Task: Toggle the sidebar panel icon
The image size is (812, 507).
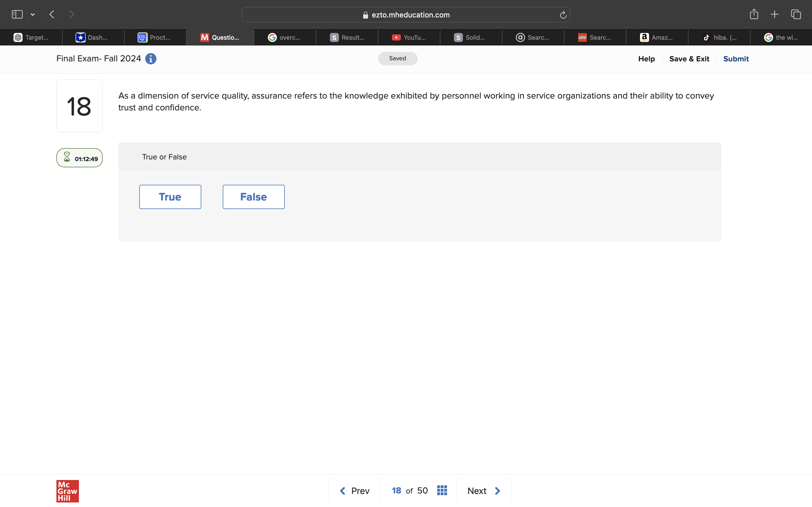Action: click(x=17, y=14)
